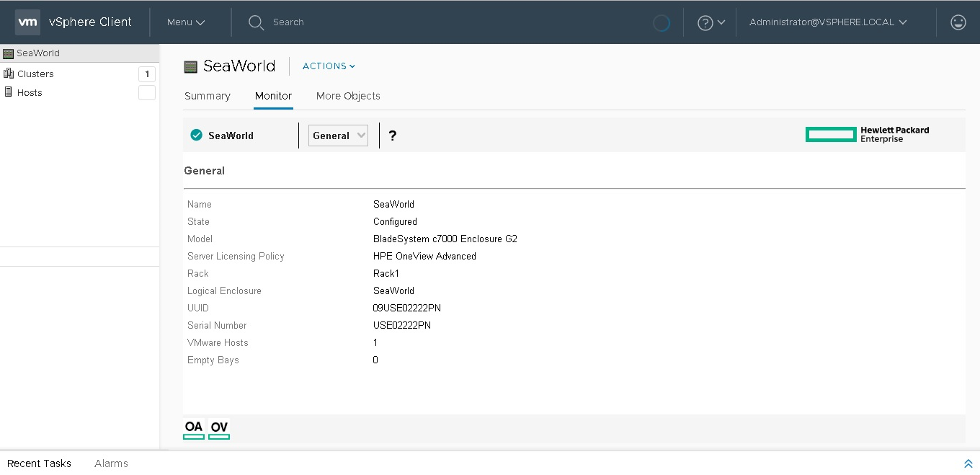The width and height of the screenshot is (980, 475).
Task: Click the smiley feedback icon
Action: click(958, 22)
